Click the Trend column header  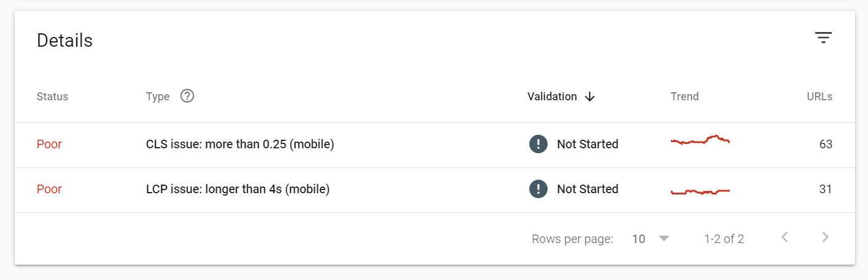684,97
